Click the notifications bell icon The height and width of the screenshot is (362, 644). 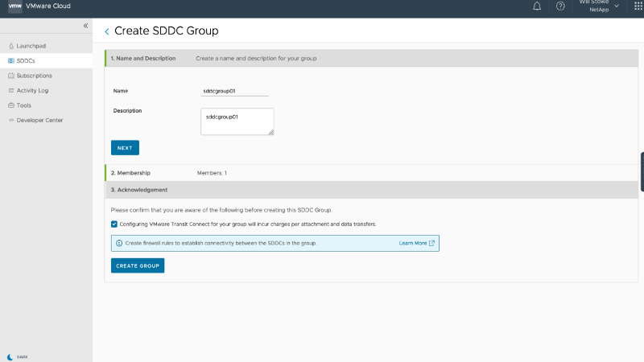537,6
